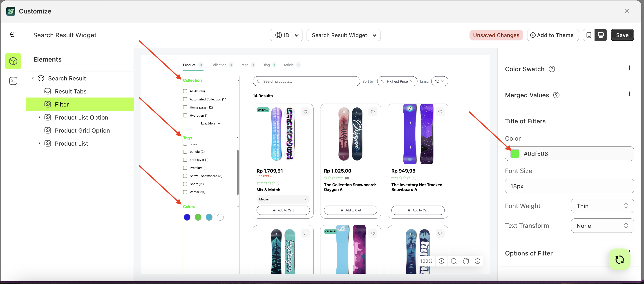Open the console panel icon below Elements
The height and width of the screenshot is (284, 644).
point(13,81)
